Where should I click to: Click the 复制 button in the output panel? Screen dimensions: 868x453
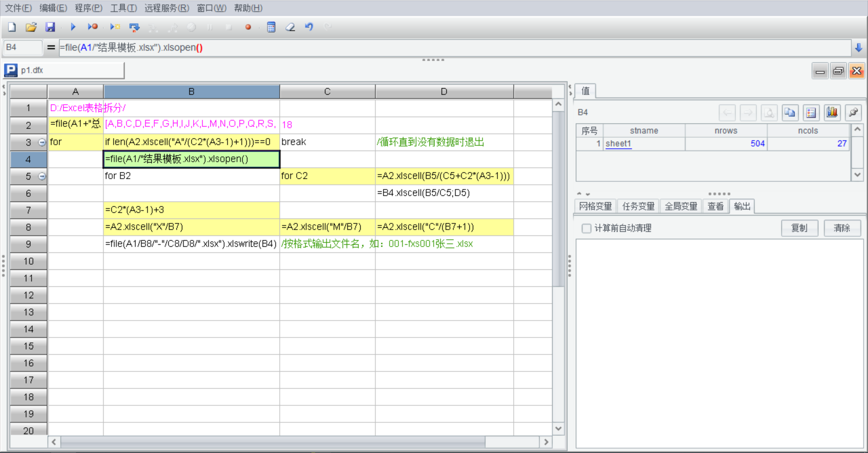pos(799,228)
